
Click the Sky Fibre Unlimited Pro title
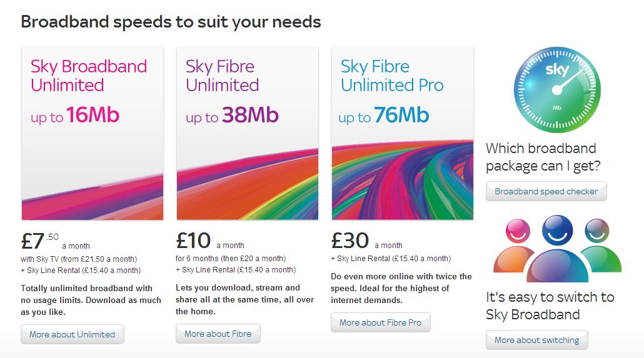pyautogui.click(x=392, y=76)
